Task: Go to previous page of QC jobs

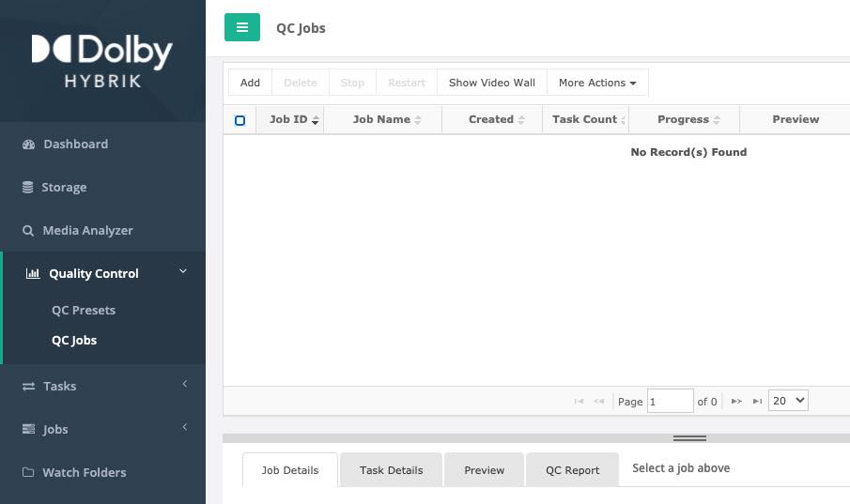Action: pyautogui.click(x=598, y=401)
